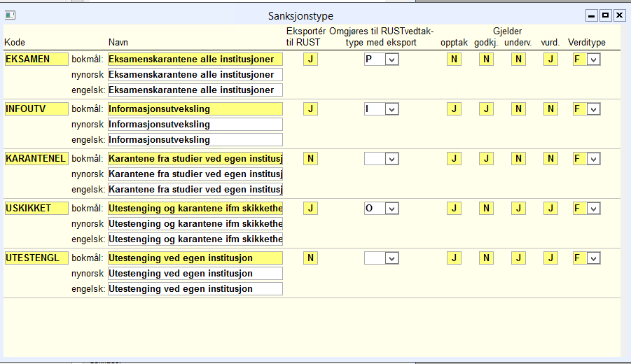Open Verditype dropdown for USKIKKET
This screenshot has width=631, height=364.
594,209
